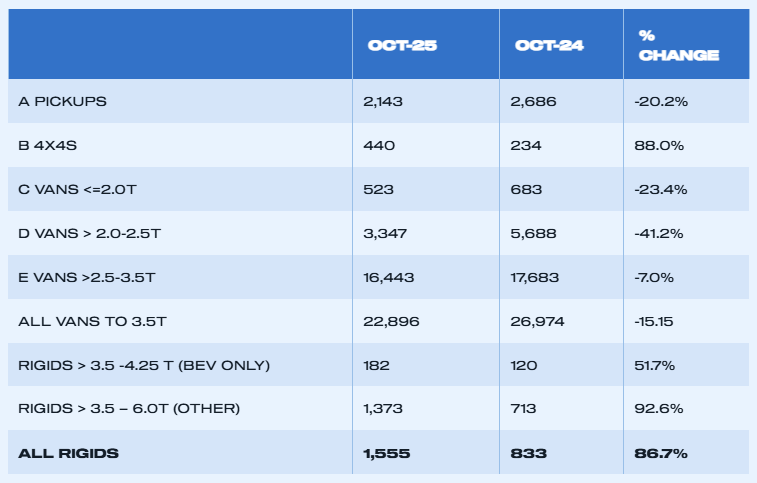Select the 51.7% change cell

tap(657, 366)
